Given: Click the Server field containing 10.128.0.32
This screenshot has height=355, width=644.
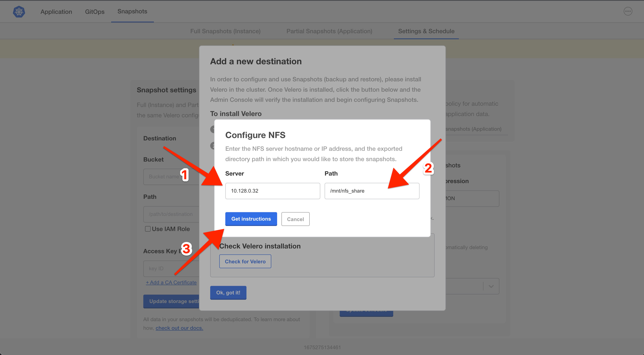Looking at the screenshot, I should (273, 191).
